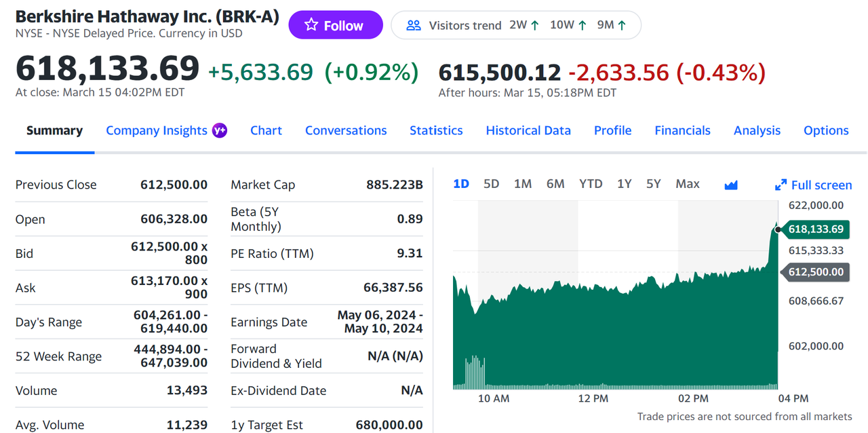Click the star icon inside the Follow button
The image size is (868, 433).
[x=311, y=25]
